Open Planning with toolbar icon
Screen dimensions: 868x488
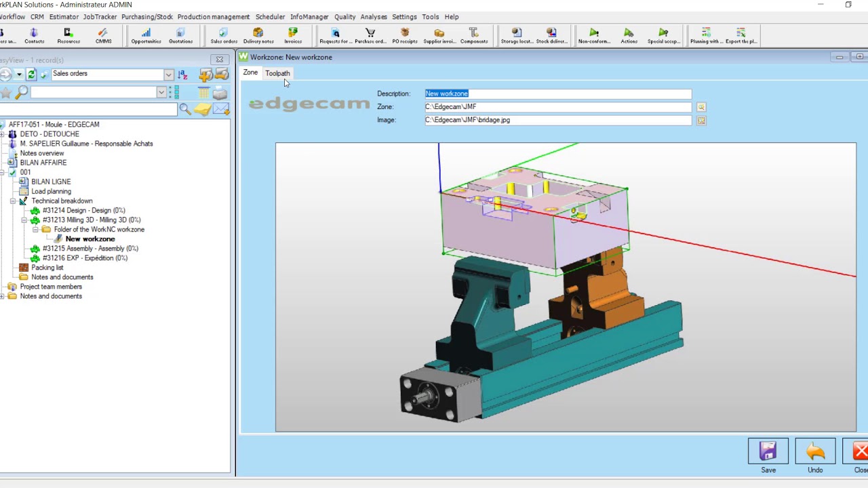pyautogui.click(x=706, y=36)
